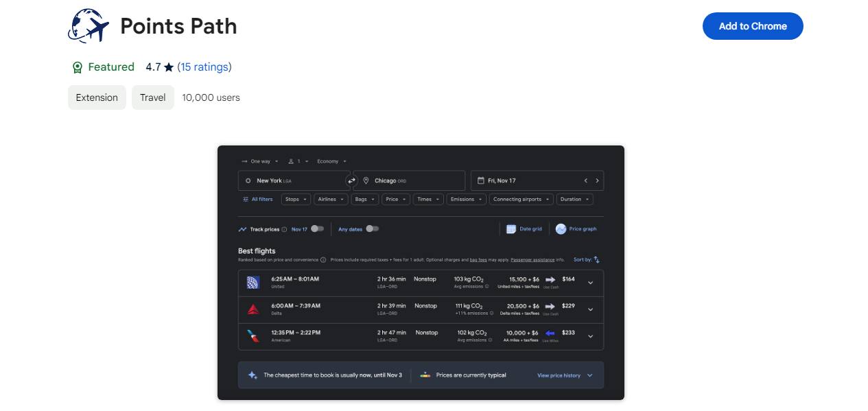868x411 pixels.
Task: Click the American Airlines logo
Action: [x=253, y=336]
